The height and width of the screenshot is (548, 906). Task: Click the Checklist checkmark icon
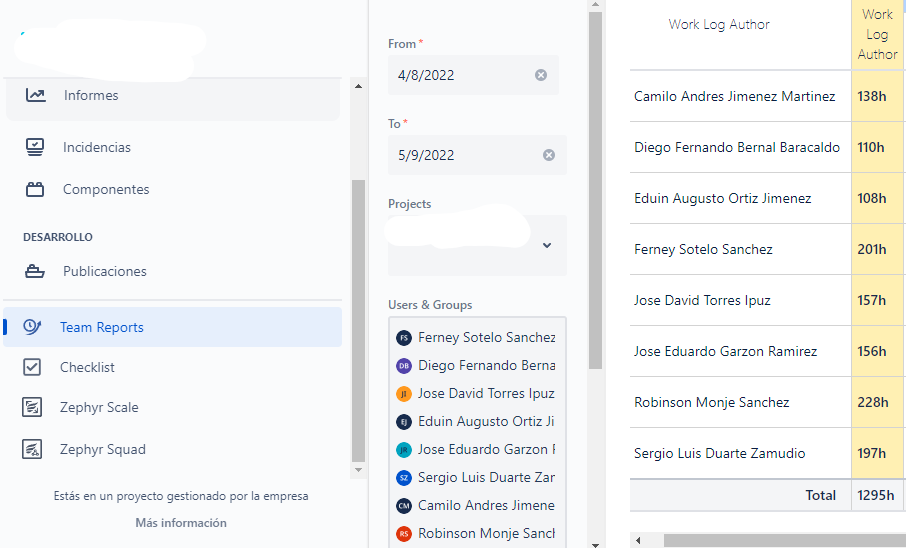pos(32,367)
